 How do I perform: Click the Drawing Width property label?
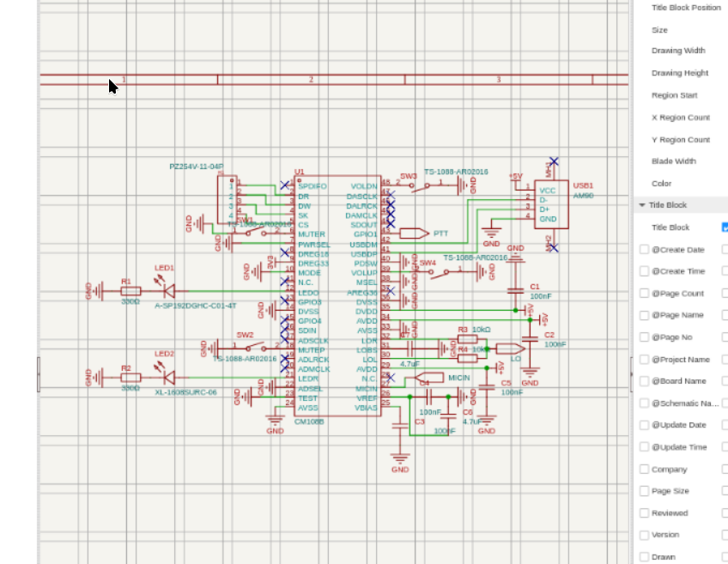(678, 51)
